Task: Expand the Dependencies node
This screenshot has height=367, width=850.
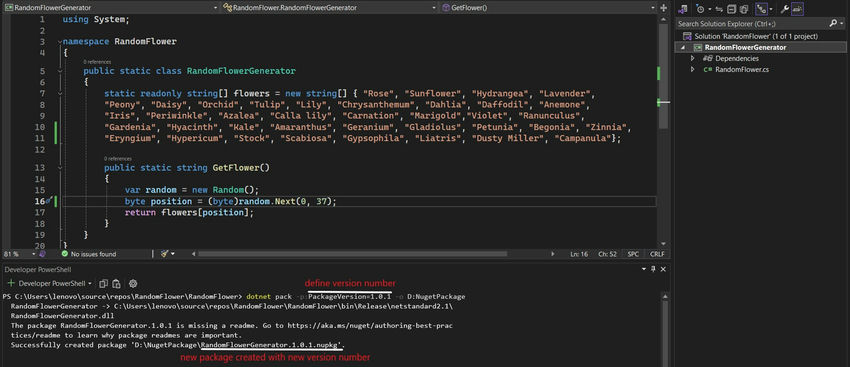Action: click(692, 58)
